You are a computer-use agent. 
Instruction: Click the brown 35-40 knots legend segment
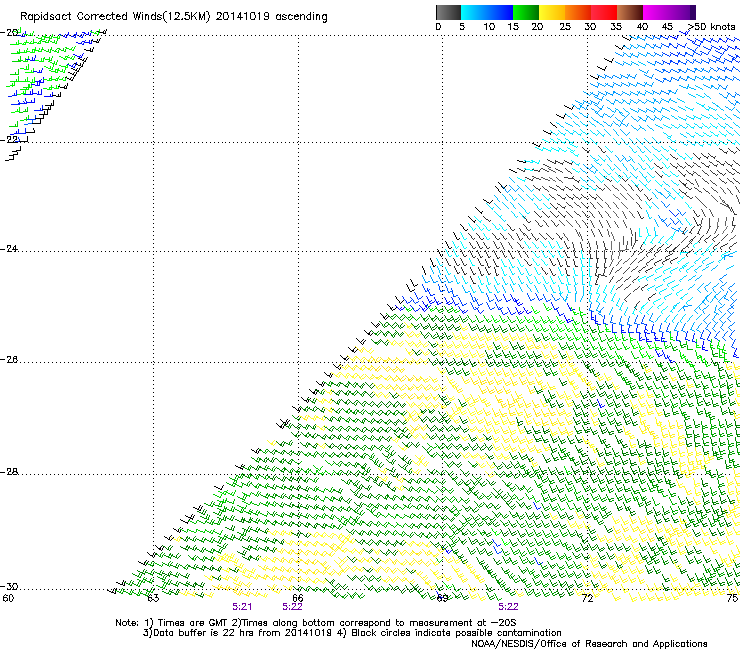(630, 12)
